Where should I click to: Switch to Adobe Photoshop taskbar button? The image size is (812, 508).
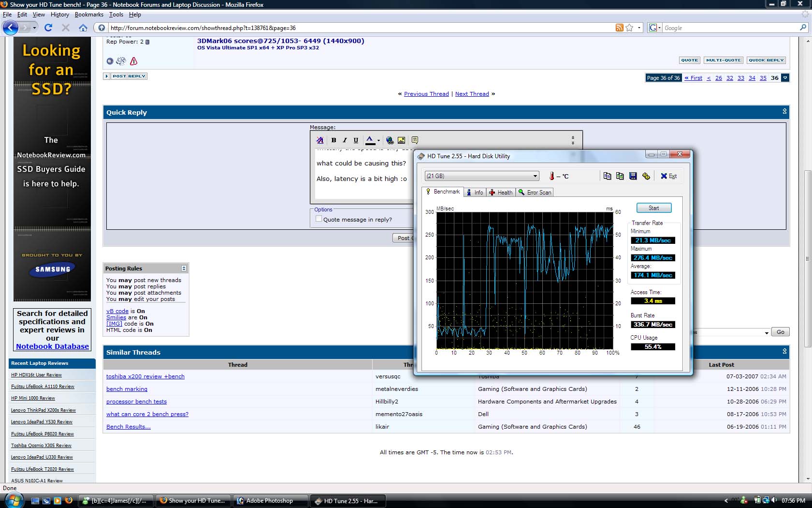270,501
